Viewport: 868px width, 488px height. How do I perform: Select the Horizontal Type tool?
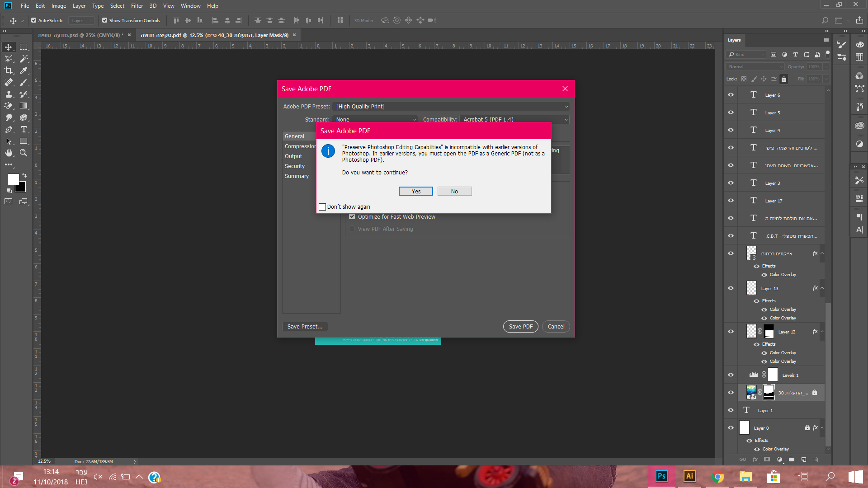pos(24,129)
